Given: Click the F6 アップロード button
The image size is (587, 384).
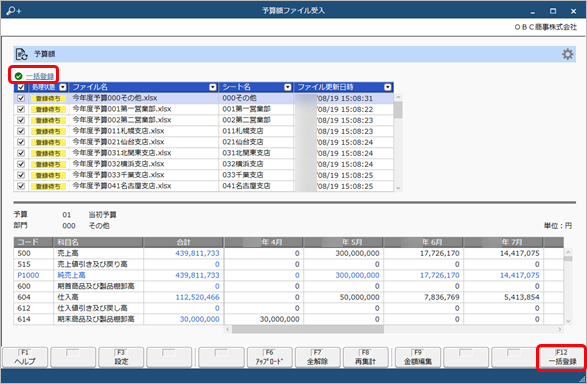Looking at the screenshot, I should pos(269,357).
